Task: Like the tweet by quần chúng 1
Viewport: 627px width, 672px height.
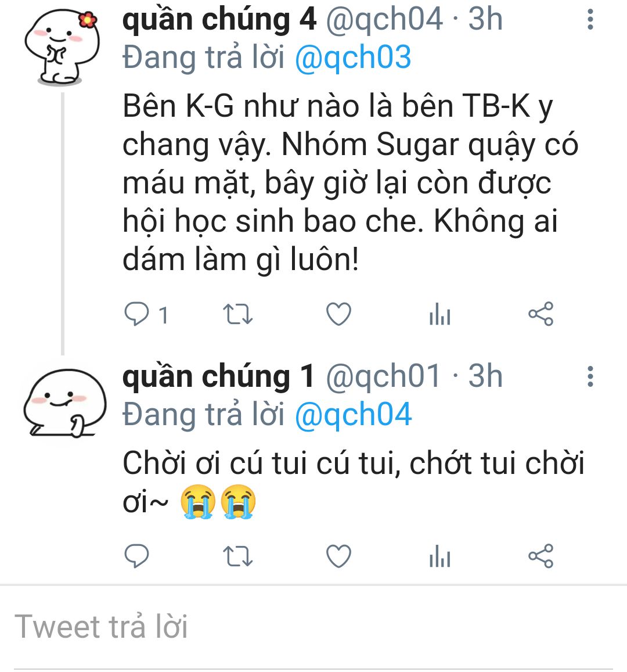Action: 338,556
